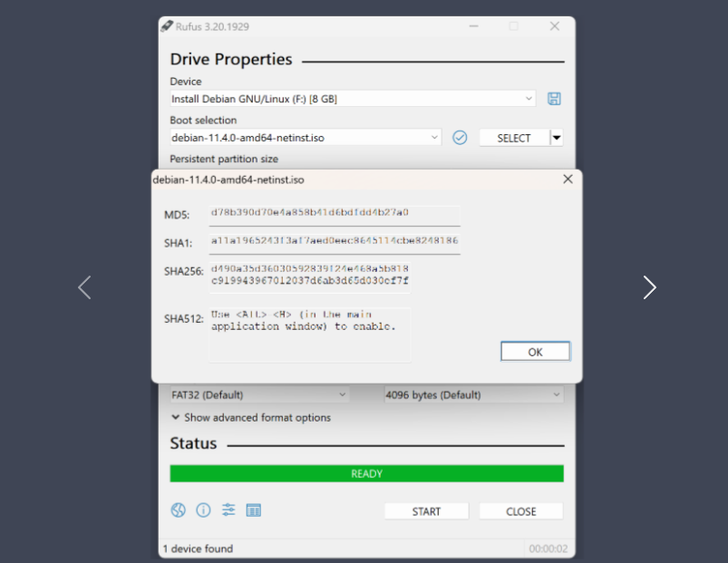728x563 pixels.
Task: Click the SHA512 message field
Action: point(310,335)
